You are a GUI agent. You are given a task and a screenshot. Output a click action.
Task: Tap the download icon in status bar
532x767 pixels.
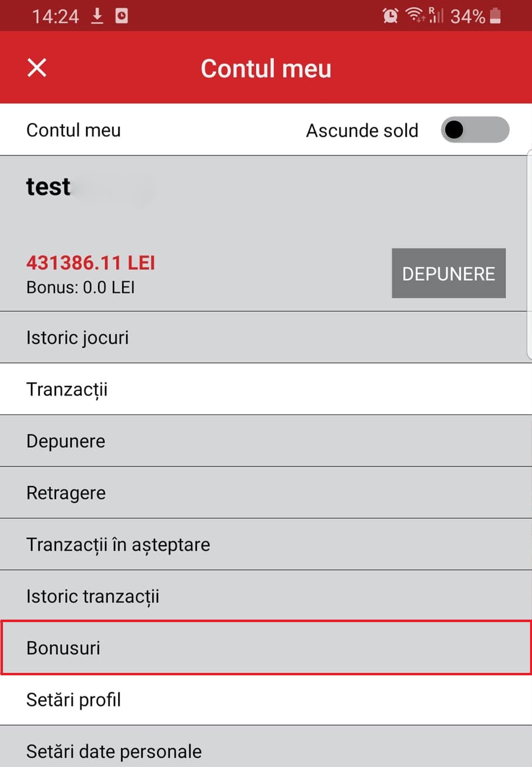pos(97,16)
